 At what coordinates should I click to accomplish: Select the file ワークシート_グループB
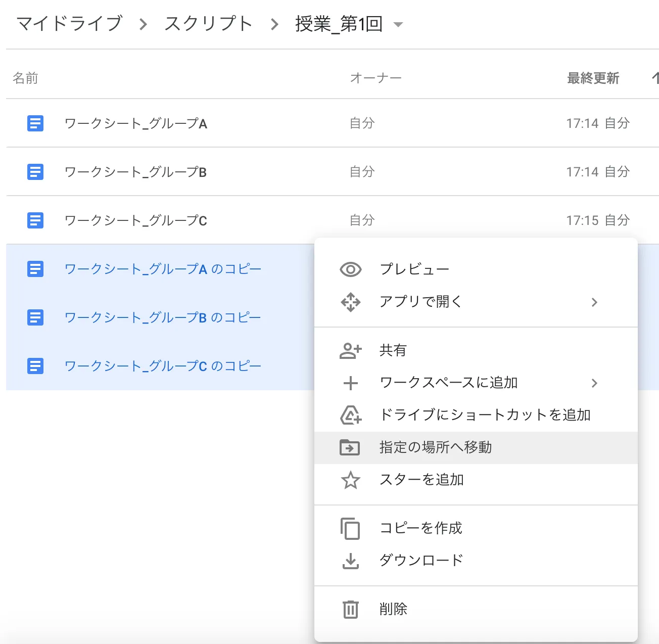click(x=135, y=172)
